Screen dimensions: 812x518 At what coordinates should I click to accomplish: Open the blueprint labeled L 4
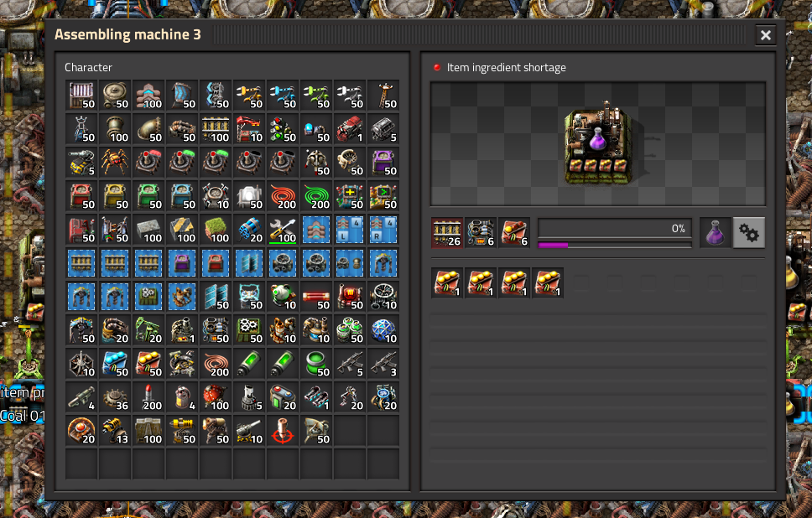click(x=350, y=230)
